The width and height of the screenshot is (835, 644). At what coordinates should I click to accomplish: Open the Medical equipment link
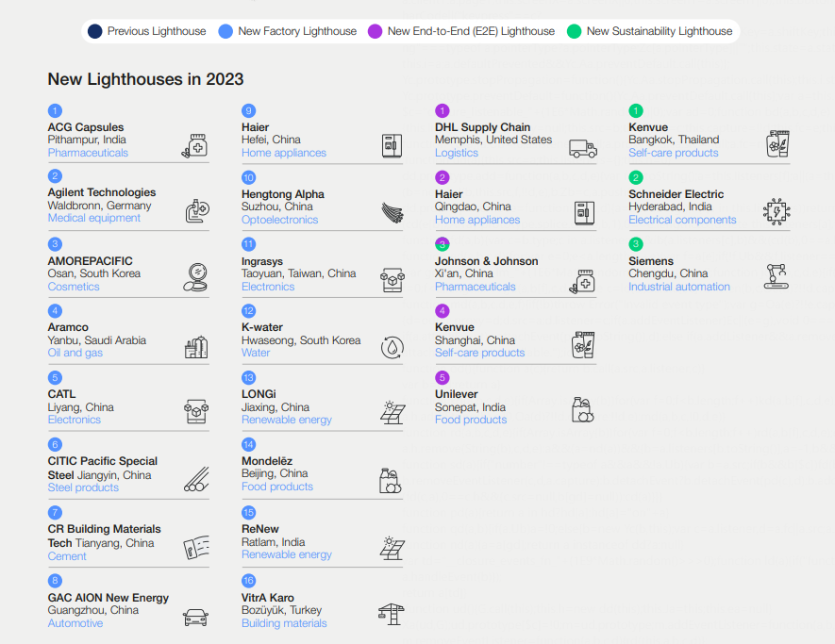tap(94, 218)
